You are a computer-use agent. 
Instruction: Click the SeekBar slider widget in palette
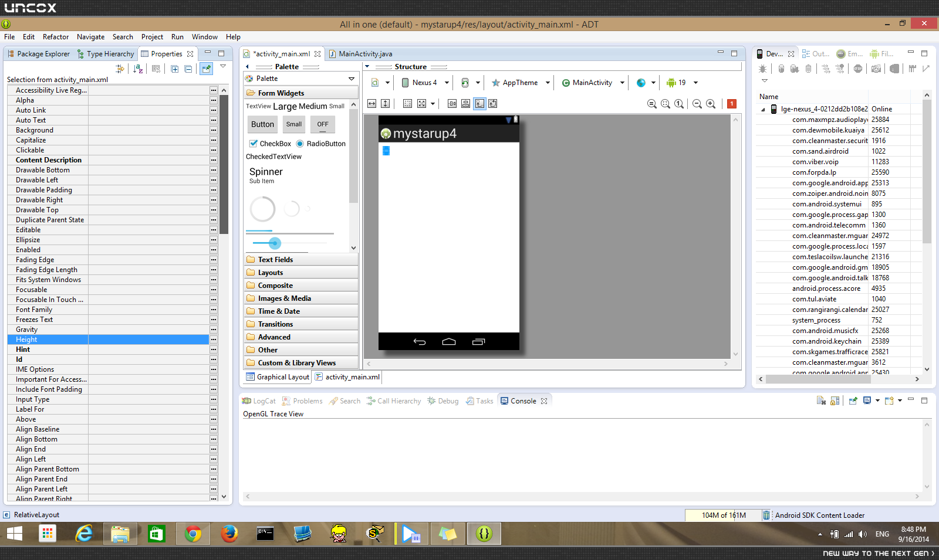point(290,243)
